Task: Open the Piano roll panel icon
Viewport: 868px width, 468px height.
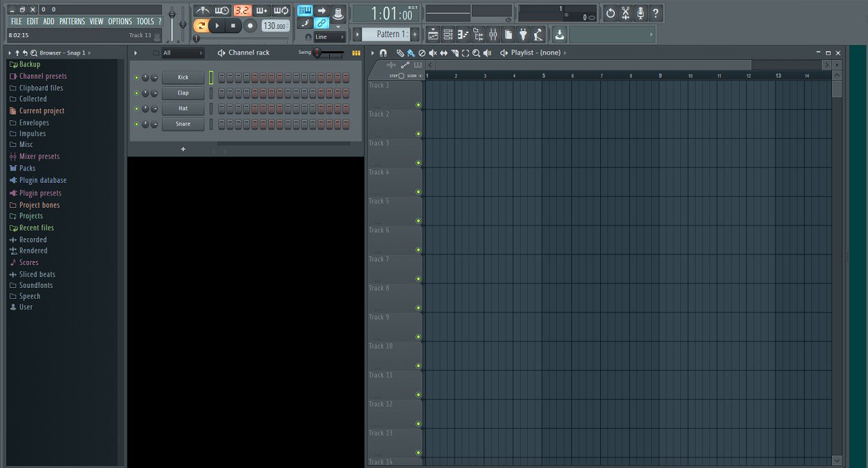Action: click(462, 34)
